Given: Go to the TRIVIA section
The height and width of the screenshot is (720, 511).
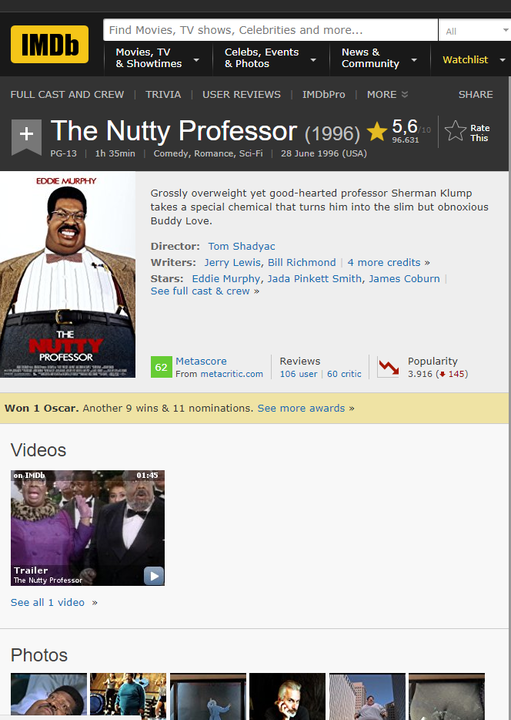Looking at the screenshot, I should (163, 95).
